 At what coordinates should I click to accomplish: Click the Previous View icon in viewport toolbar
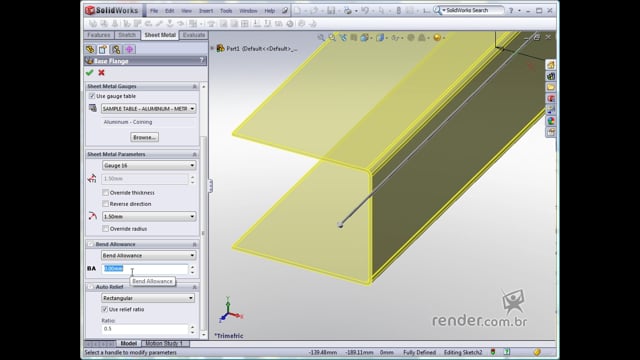343,38
